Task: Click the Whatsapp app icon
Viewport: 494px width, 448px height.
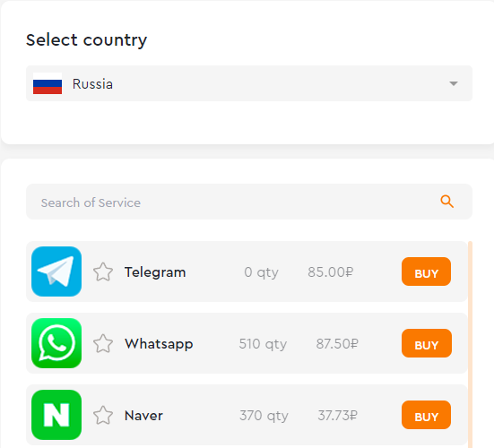Action: (56, 343)
